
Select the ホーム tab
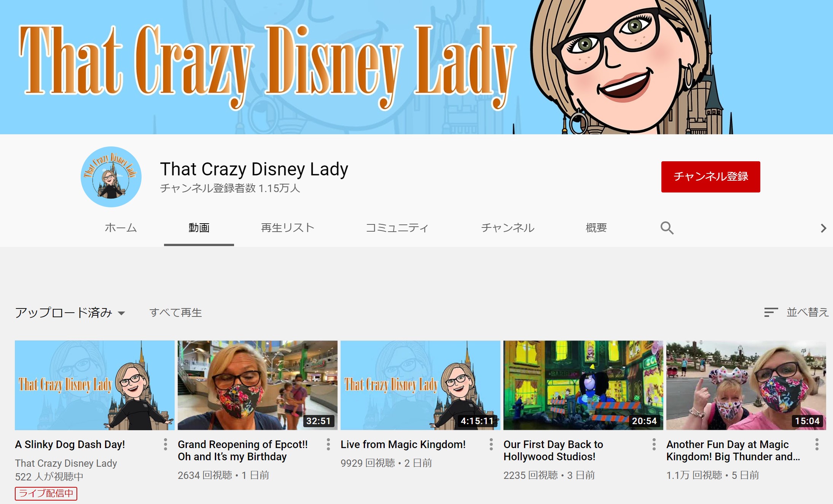point(121,228)
